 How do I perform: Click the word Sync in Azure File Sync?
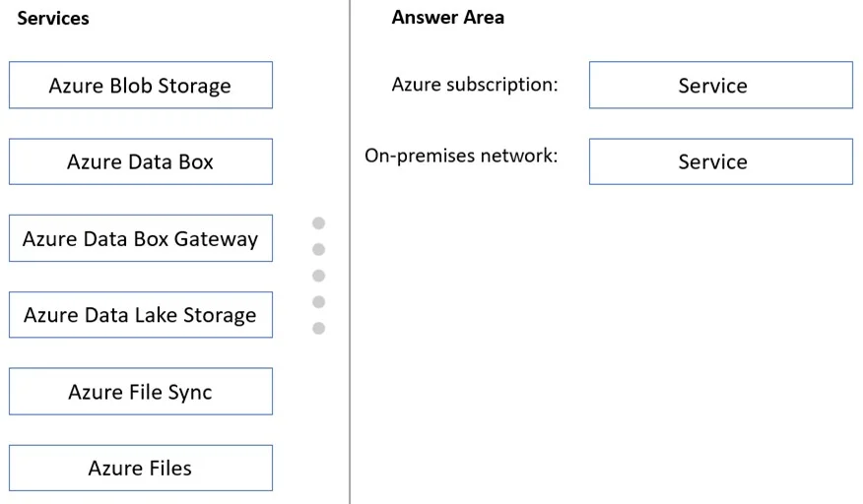click(190, 393)
